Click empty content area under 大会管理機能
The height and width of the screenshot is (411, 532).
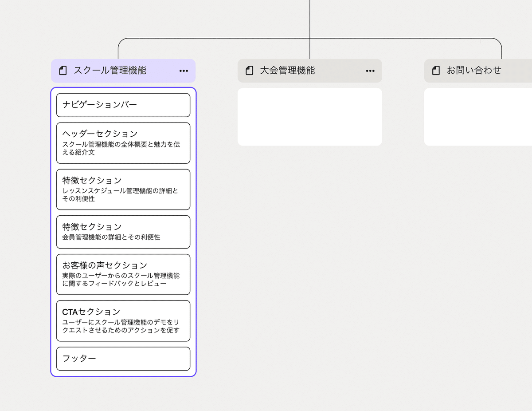pos(310,117)
